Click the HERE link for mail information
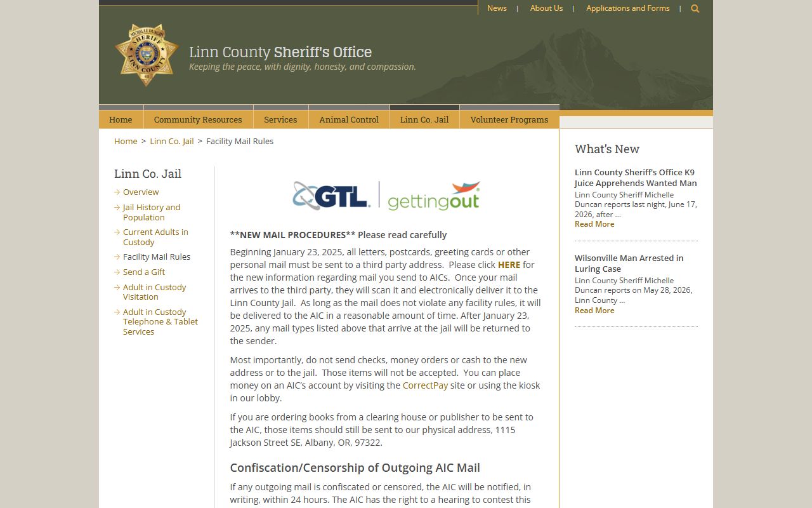812x508 pixels. pos(509,265)
